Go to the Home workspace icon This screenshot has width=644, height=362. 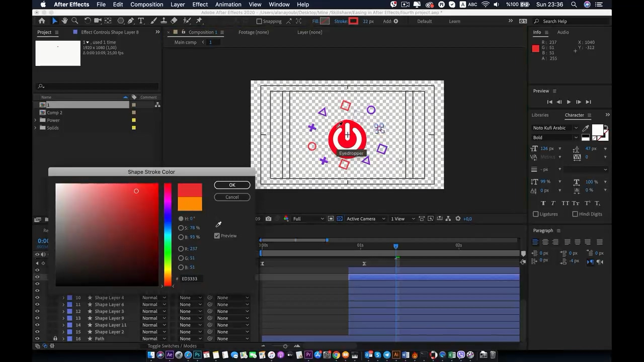[42, 21]
